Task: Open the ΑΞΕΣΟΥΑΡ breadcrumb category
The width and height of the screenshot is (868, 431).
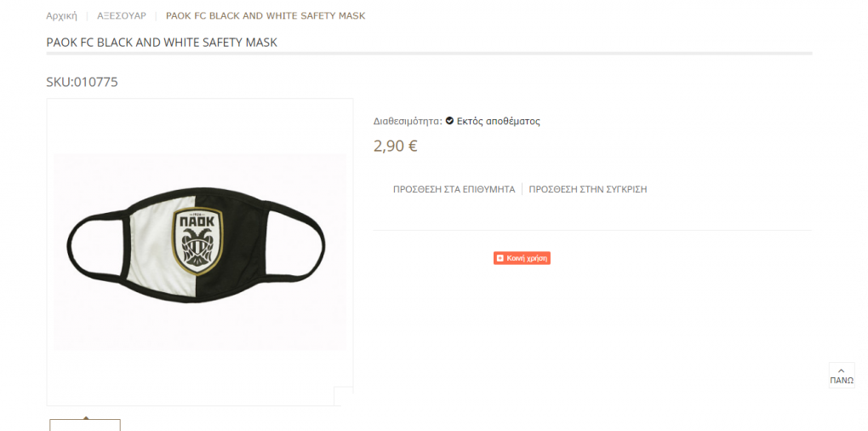Action: (x=122, y=16)
